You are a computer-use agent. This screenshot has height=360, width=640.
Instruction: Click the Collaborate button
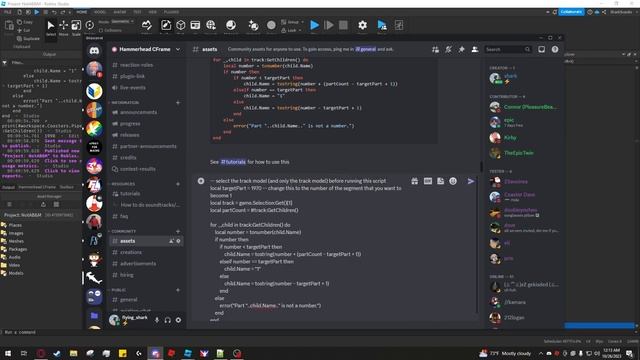[571, 12]
